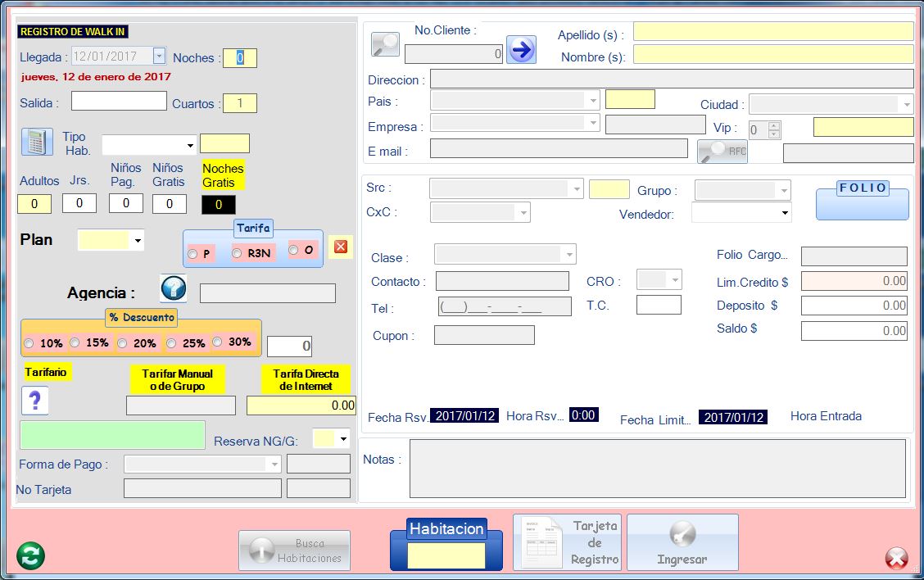The width and height of the screenshot is (924, 580).
Task: Open the Reserva NG/G dropdown
Action: 342,439
